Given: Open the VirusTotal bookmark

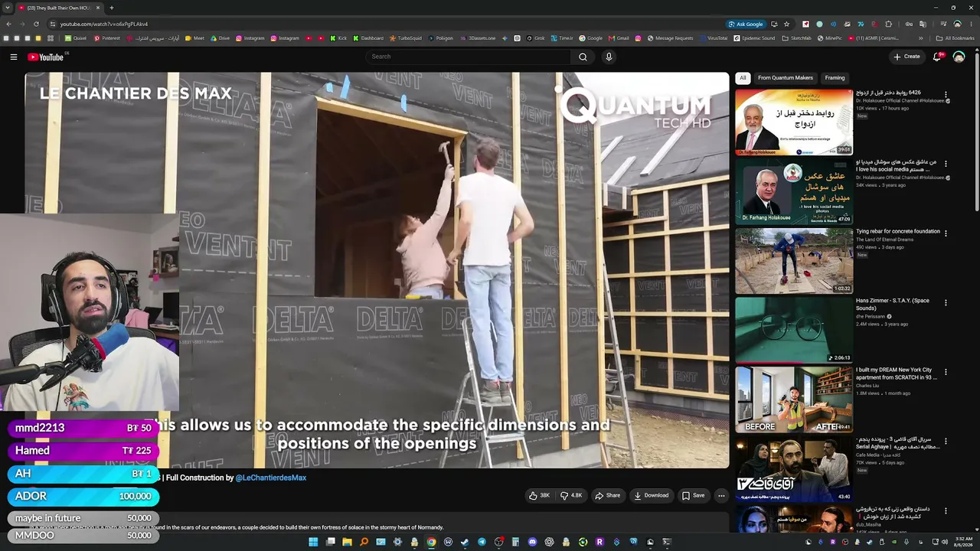Looking at the screenshot, I should click(x=713, y=38).
